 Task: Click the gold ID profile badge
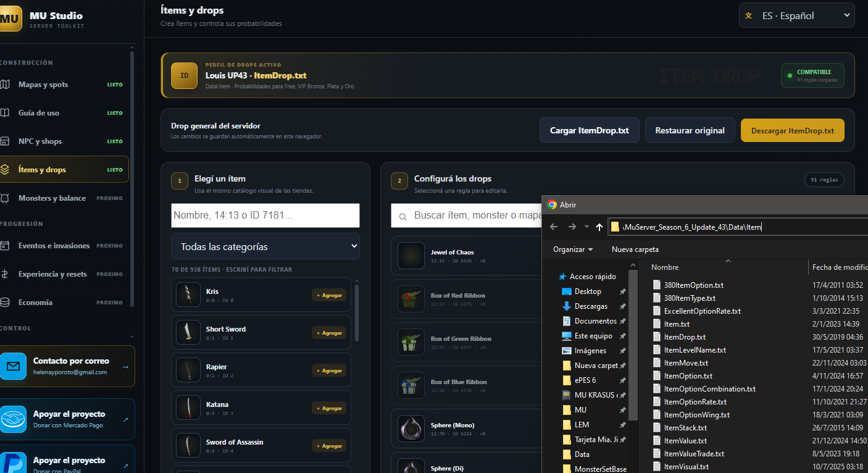point(184,75)
